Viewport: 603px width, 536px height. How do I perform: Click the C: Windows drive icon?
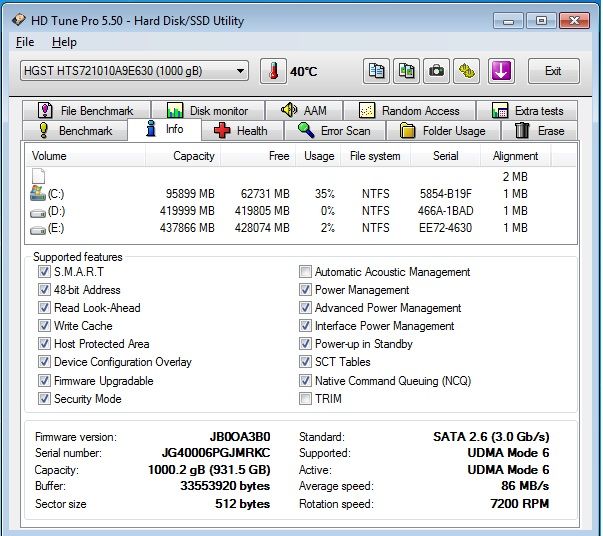[38, 193]
